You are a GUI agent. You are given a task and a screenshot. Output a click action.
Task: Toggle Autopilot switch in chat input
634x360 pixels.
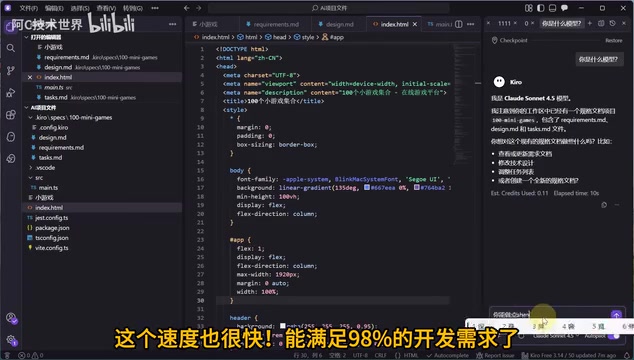[615, 336]
